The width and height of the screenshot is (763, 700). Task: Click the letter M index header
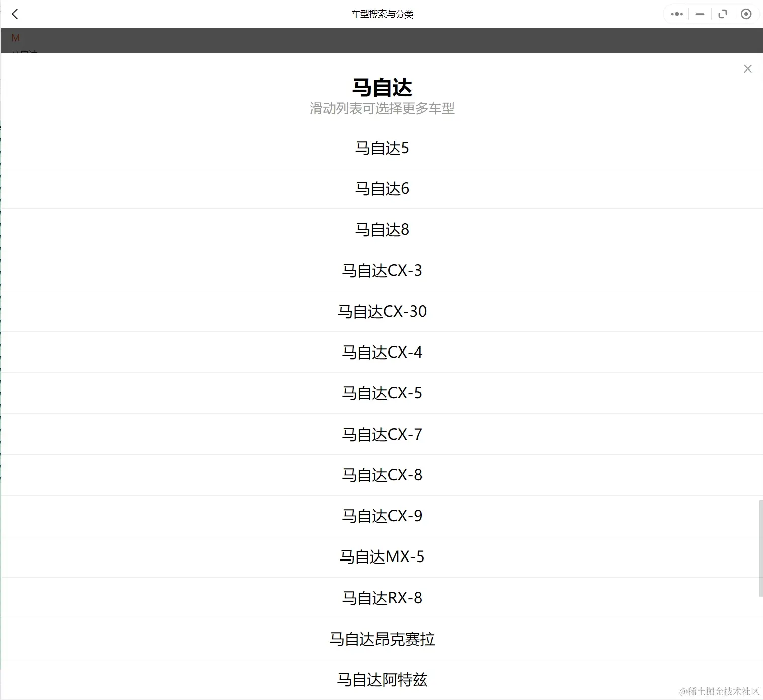point(15,38)
